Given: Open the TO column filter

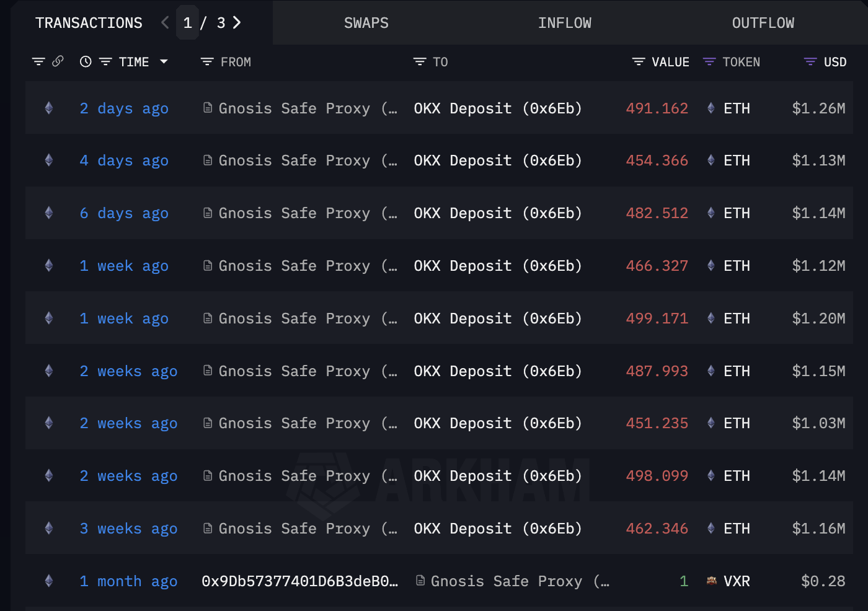Looking at the screenshot, I should click(x=420, y=62).
